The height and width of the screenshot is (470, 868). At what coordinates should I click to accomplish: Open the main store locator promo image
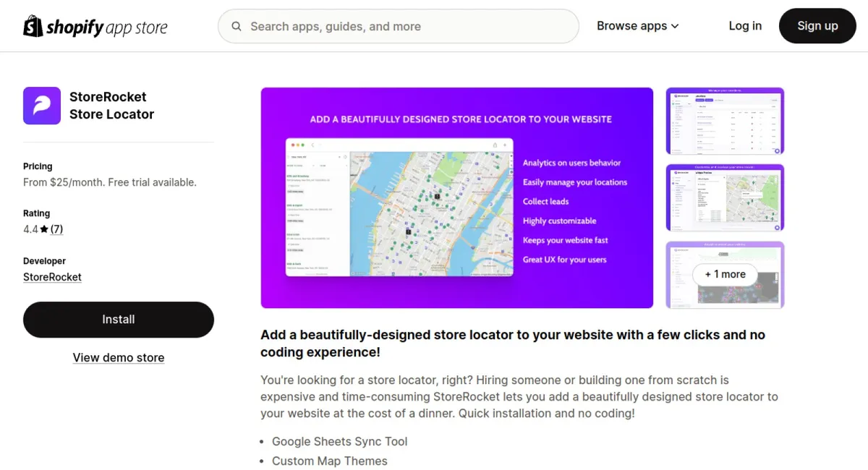457,198
